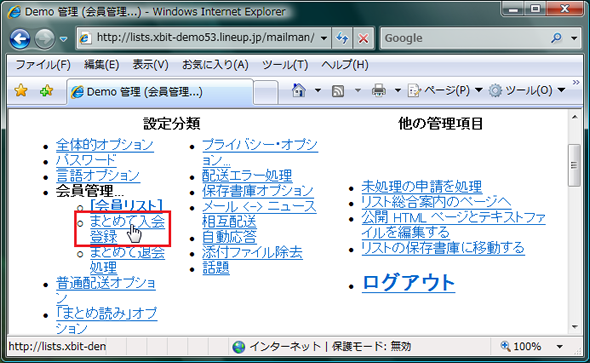
Task: Open the ページ(P) toolbar menu
Action: point(445,90)
